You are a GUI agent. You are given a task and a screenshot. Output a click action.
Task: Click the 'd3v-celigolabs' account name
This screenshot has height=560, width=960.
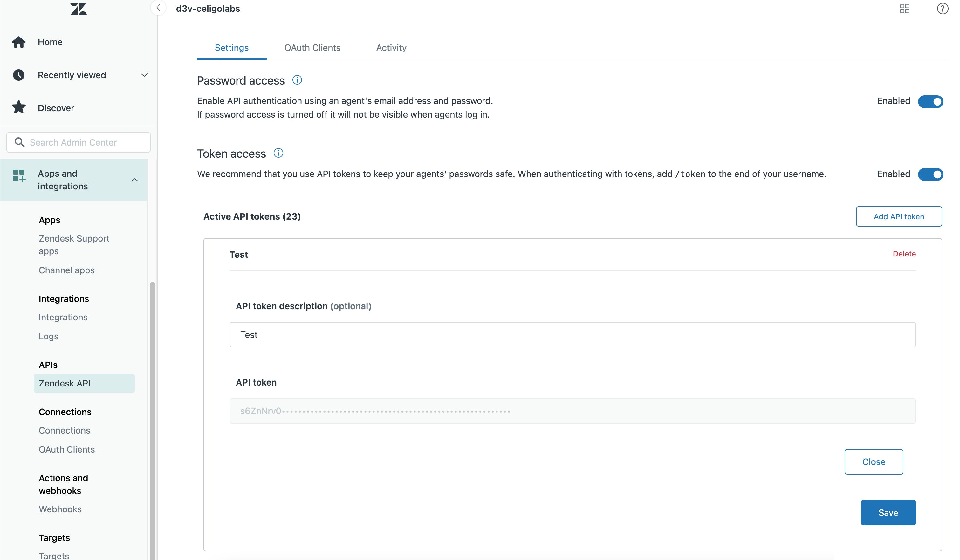208,8
